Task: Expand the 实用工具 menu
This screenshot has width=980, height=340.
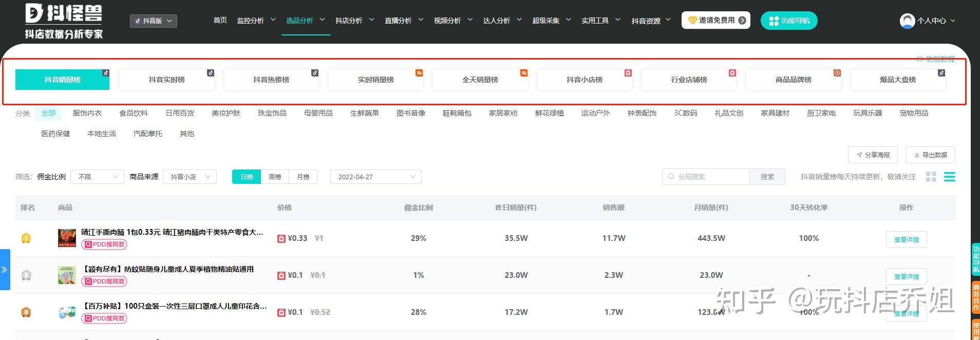Action: coord(601,21)
